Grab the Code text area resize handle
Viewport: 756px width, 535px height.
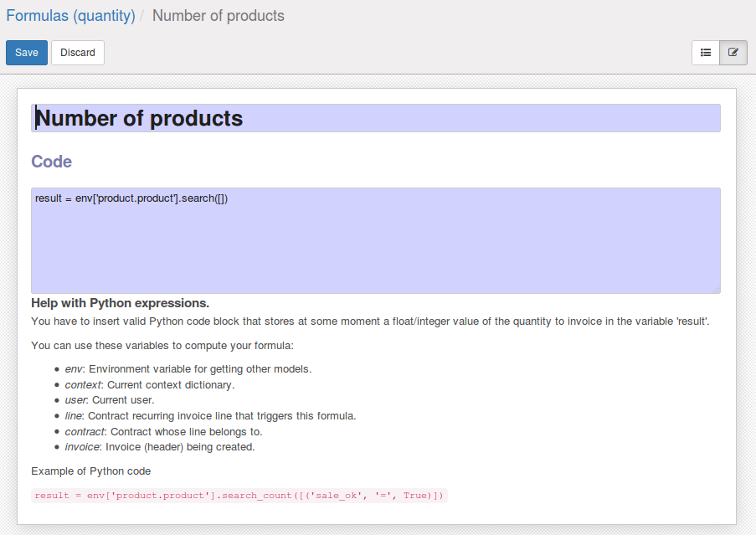coord(716,289)
